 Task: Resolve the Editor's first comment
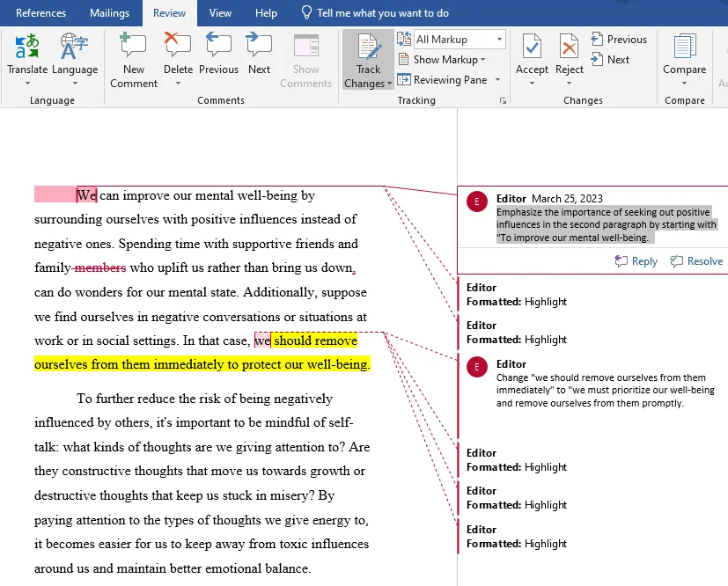[696, 261]
